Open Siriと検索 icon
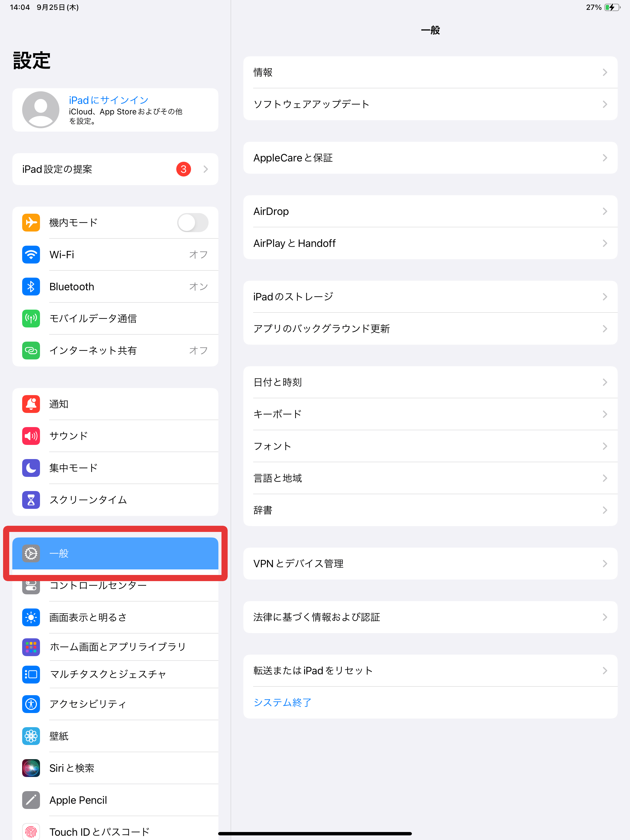 point(31,768)
